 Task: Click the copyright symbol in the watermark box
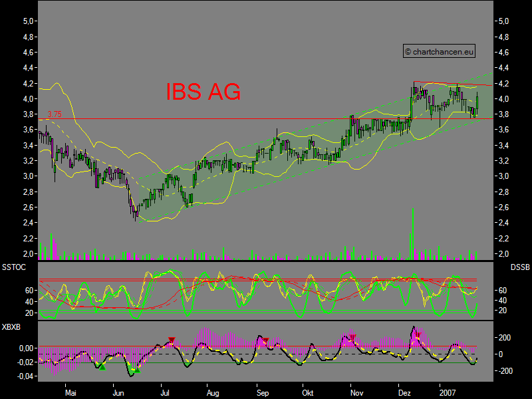[408, 50]
